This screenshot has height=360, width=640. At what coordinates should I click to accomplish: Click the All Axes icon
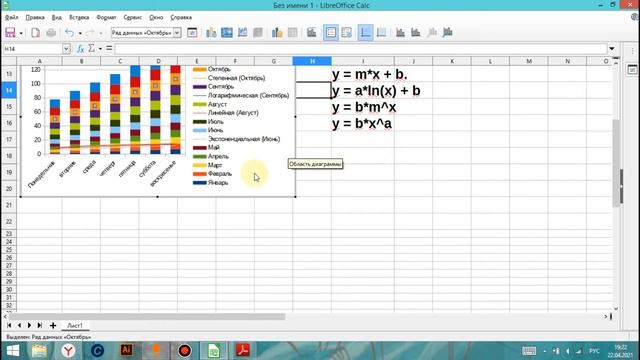447,33
